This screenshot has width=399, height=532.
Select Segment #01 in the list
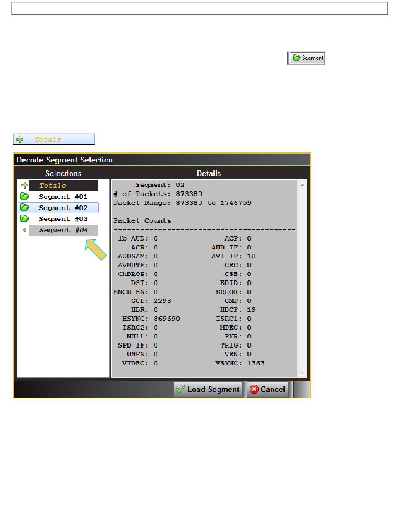[63, 197]
